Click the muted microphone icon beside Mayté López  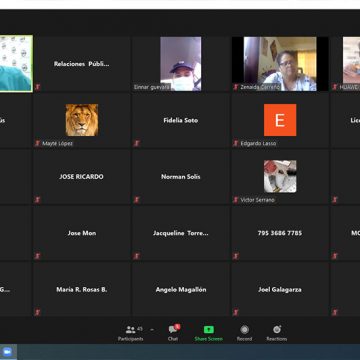click(38, 143)
